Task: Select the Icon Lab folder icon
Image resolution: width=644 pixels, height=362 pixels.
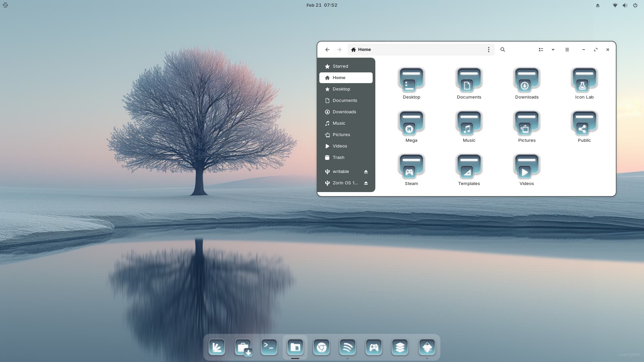Action: click(x=584, y=80)
